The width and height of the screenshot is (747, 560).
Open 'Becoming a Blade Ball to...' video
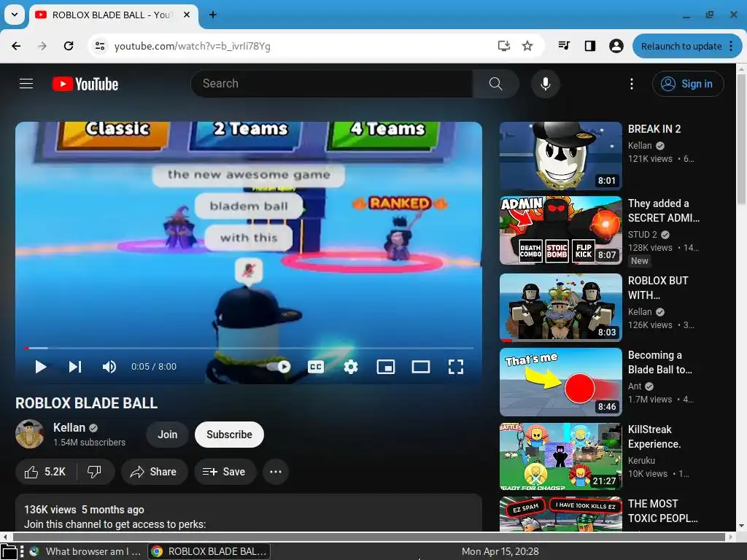click(x=659, y=362)
